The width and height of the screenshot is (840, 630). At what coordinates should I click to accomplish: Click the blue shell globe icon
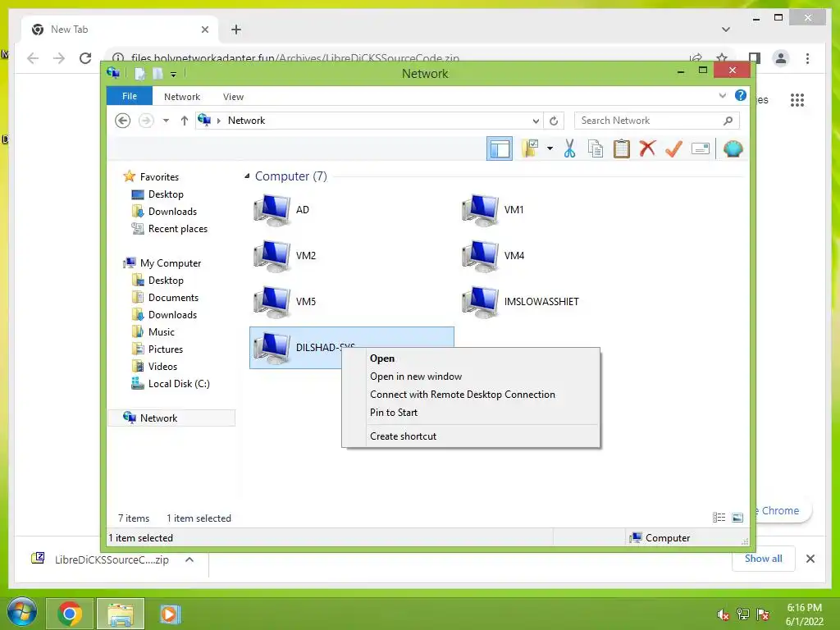733,148
